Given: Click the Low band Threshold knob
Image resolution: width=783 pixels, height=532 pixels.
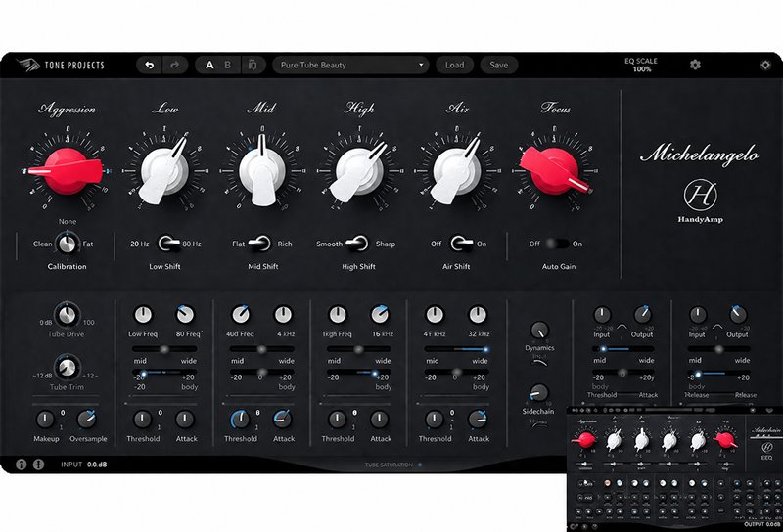Looking at the screenshot, I should click(x=143, y=420).
